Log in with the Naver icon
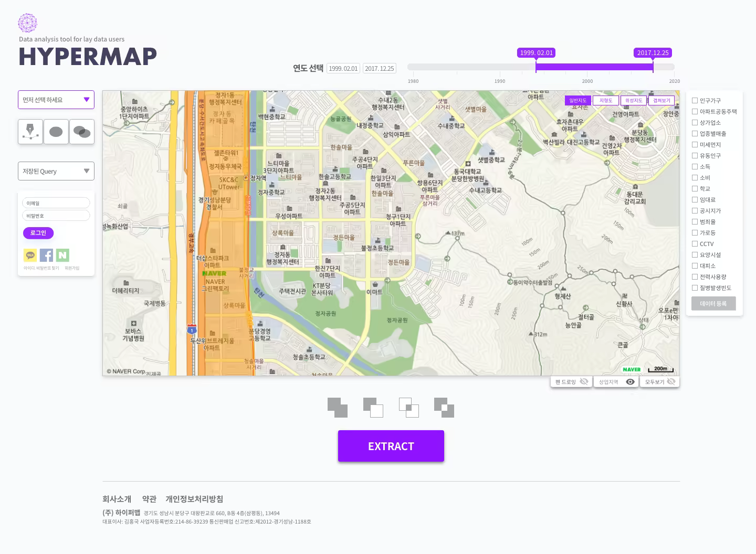This screenshot has height=554, width=756. click(x=62, y=255)
